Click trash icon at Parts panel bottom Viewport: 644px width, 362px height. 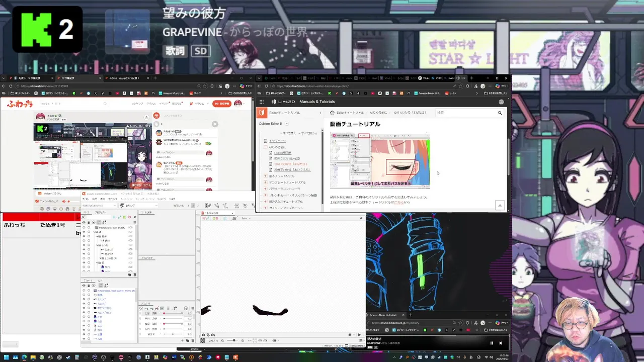(x=135, y=275)
